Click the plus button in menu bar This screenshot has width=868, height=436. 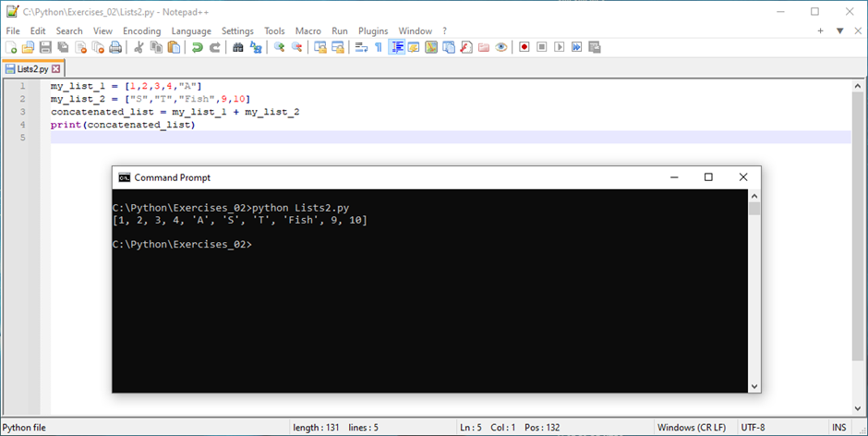tap(820, 31)
